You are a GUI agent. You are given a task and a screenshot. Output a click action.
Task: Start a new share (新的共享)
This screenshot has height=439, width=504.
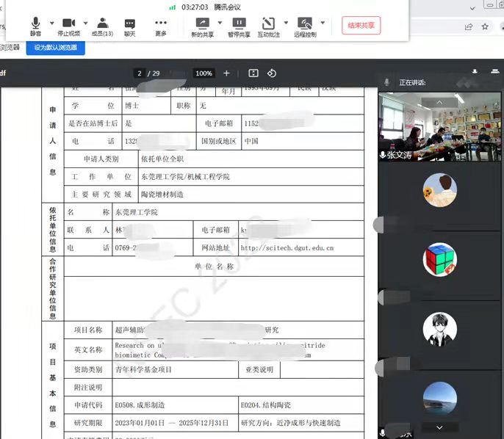[x=202, y=26]
